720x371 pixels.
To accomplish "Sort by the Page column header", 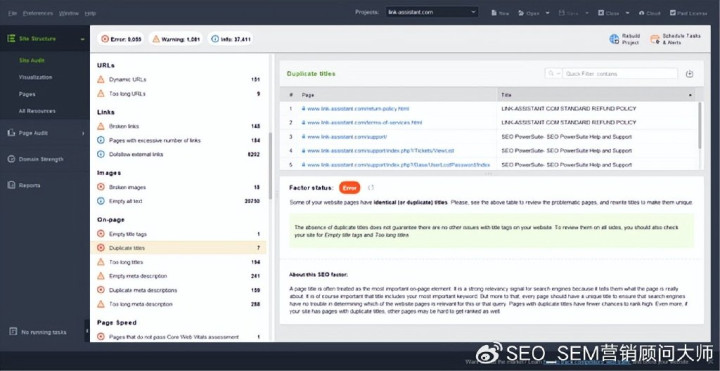I will click(x=398, y=95).
